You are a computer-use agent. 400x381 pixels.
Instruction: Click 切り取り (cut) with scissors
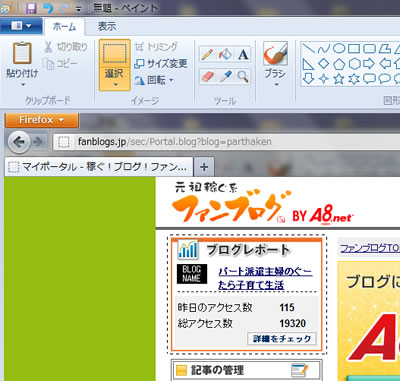click(66, 47)
